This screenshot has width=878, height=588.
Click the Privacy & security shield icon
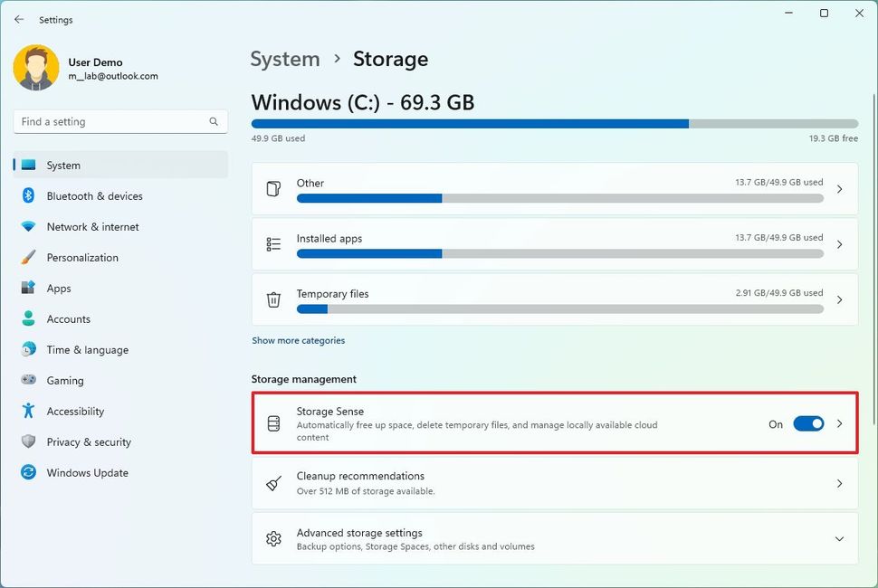pyautogui.click(x=28, y=442)
